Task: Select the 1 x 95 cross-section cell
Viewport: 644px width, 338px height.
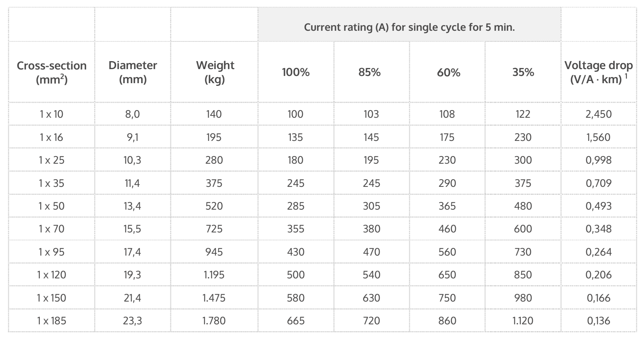Action: tap(52, 252)
